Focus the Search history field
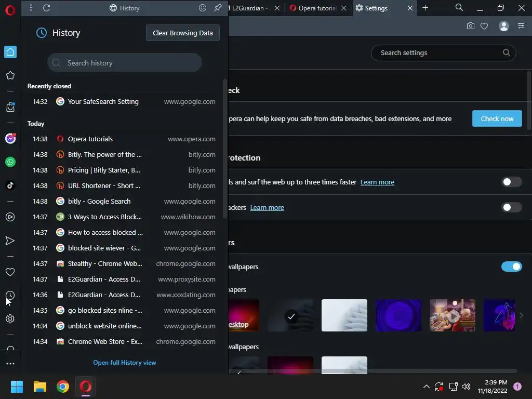532x399 pixels. click(125, 62)
